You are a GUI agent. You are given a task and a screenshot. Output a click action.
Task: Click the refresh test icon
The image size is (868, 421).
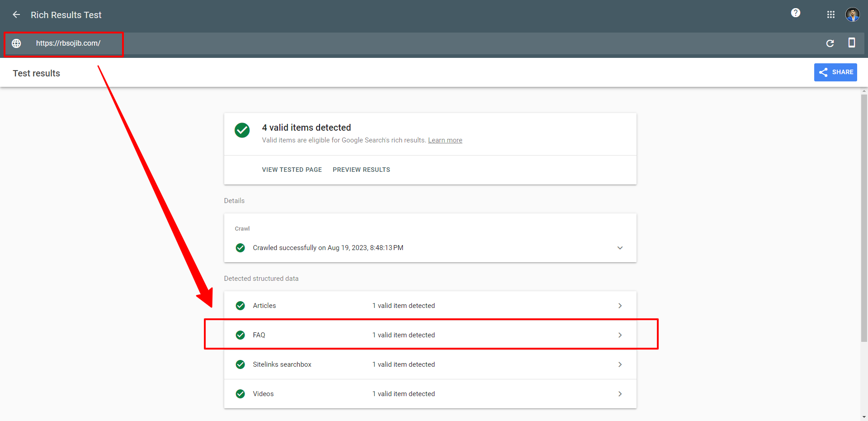[x=830, y=43]
